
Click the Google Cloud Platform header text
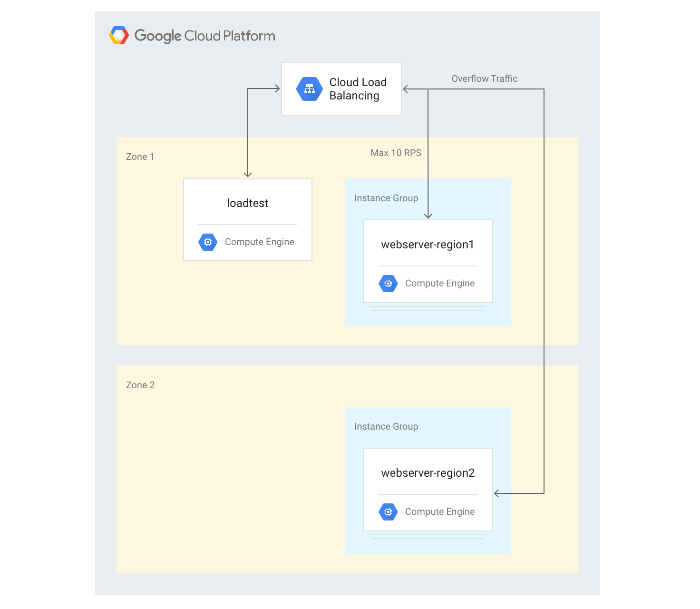pos(205,35)
